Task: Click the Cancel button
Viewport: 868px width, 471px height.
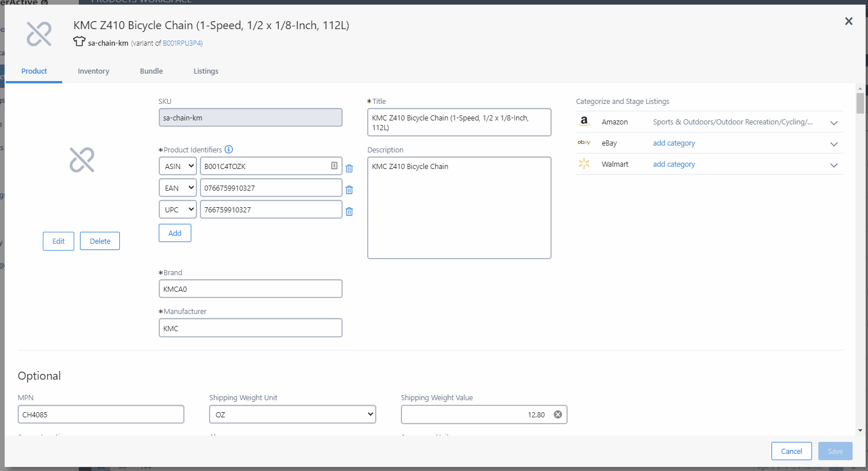Action: pos(791,451)
